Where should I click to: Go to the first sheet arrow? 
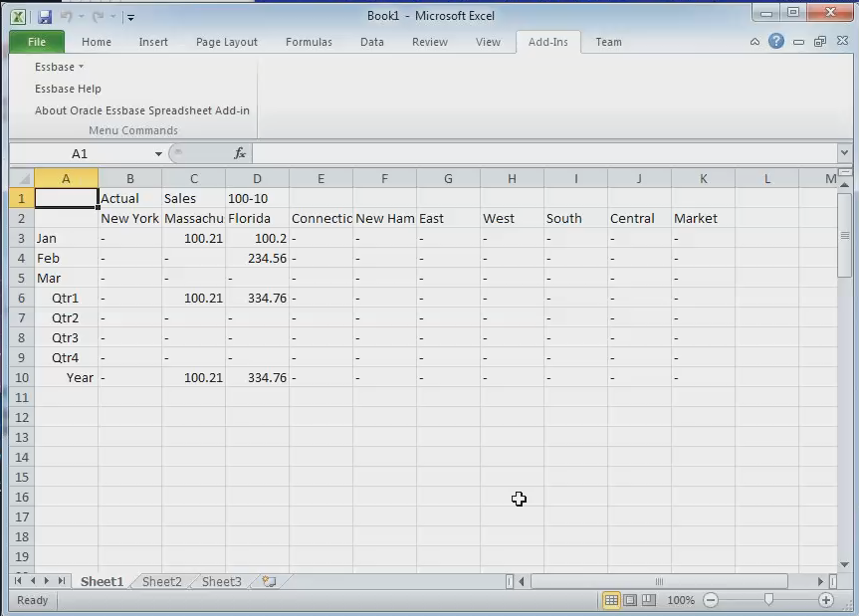pyautogui.click(x=18, y=581)
